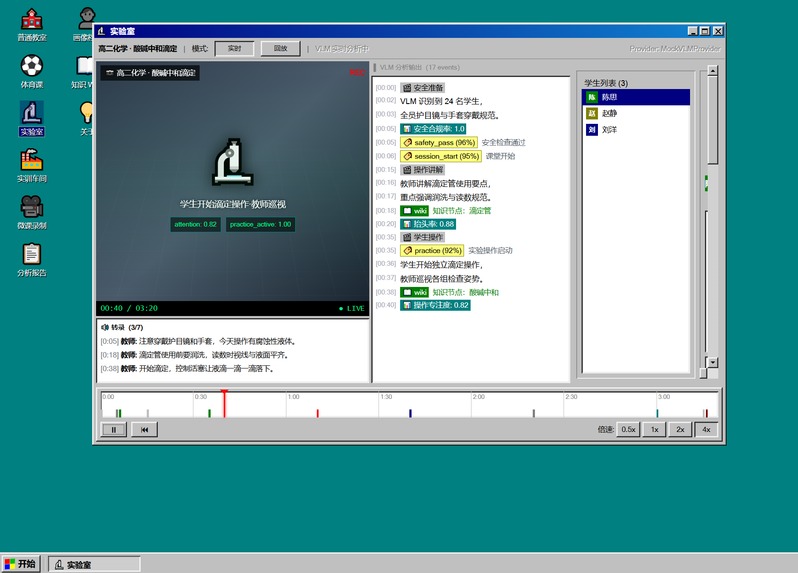Click transcript line at [0:38] 开始滴定
This screenshot has height=573, width=798.
[187, 368]
